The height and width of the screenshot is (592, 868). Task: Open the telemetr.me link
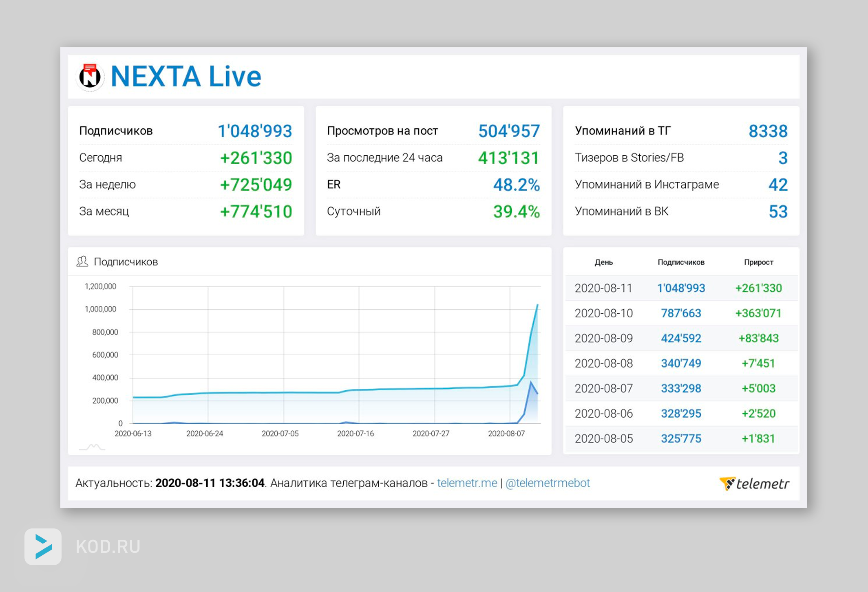click(x=467, y=483)
